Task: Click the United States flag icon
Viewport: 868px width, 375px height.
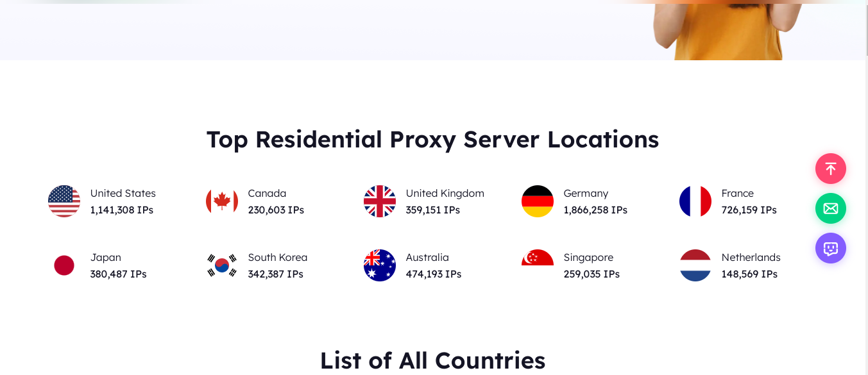Action: [64, 201]
